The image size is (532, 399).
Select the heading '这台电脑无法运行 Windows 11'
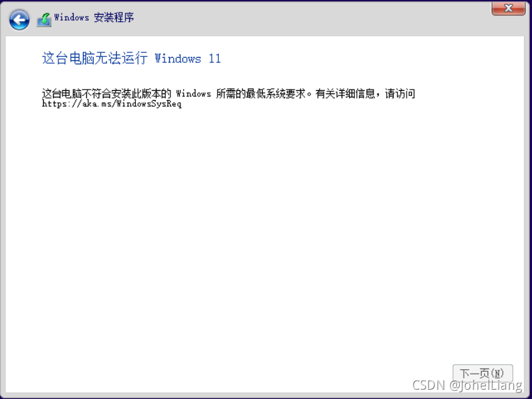(x=131, y=58)
